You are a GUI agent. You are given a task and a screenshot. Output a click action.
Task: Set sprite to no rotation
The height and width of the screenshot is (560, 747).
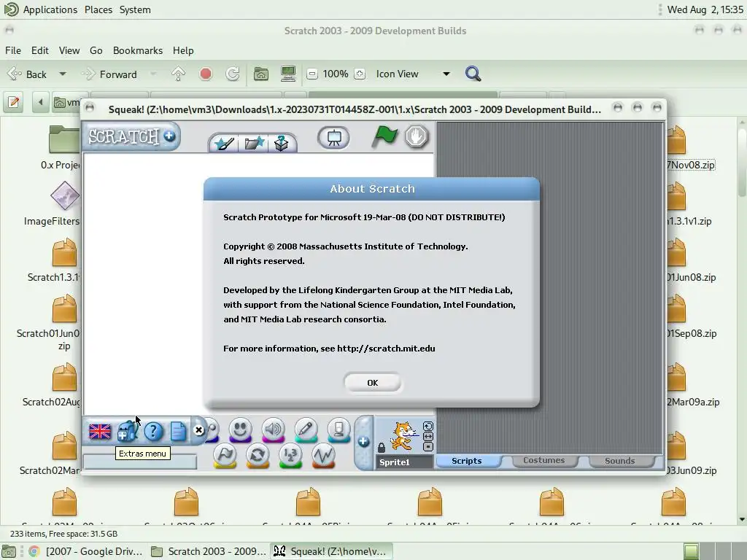click(427, 447)
